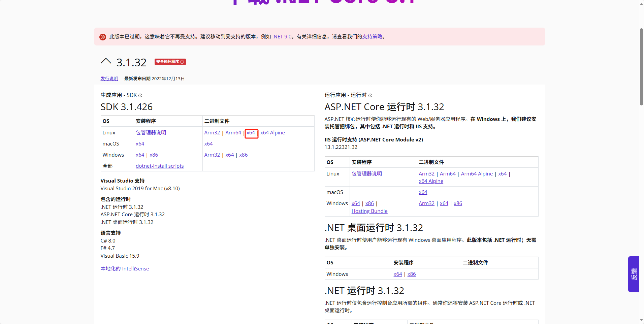Download .NET Desktop Runtime Windows x86 installer
Screen dimensions: 644x324
click(412, 274)
